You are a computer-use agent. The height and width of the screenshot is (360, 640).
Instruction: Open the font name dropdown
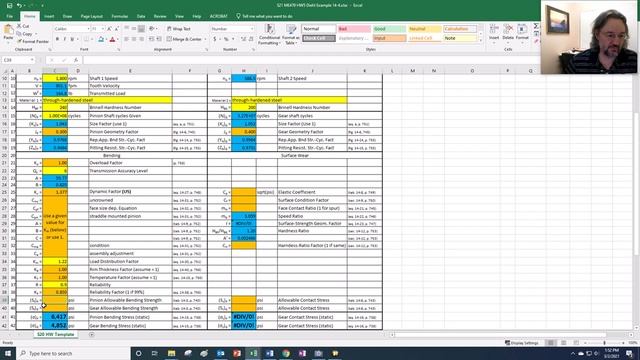[x=88, y=29]
